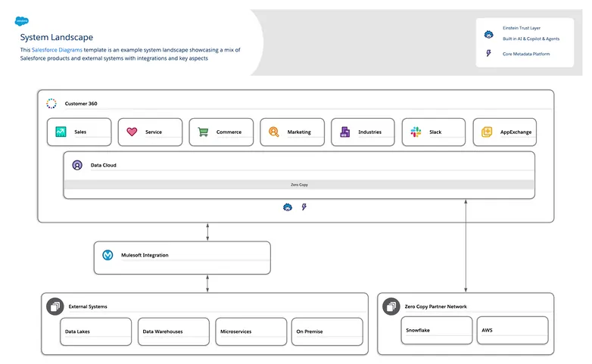This screenshot has height=364, width=592.
Task: Select the Data Warehouses box
Action: pyautogui.click(x=173, y=331)
